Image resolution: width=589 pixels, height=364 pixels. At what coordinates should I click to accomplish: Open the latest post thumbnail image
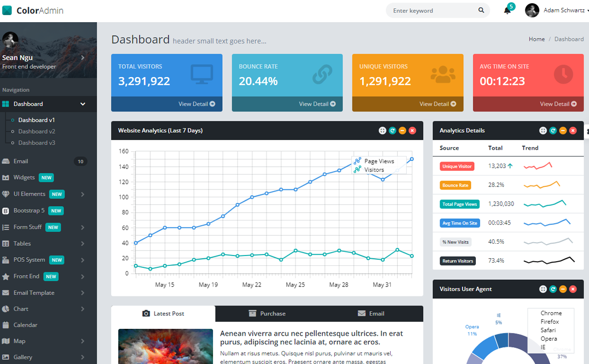click(166, 346)
